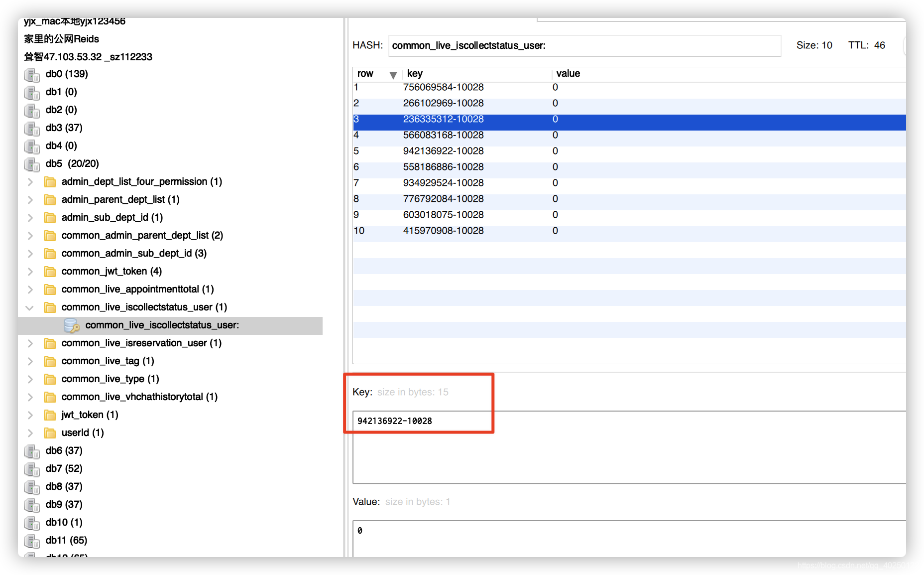Click the db7 (52) database icon
Screen dimensions: 924x575
(x=32, y=469)
